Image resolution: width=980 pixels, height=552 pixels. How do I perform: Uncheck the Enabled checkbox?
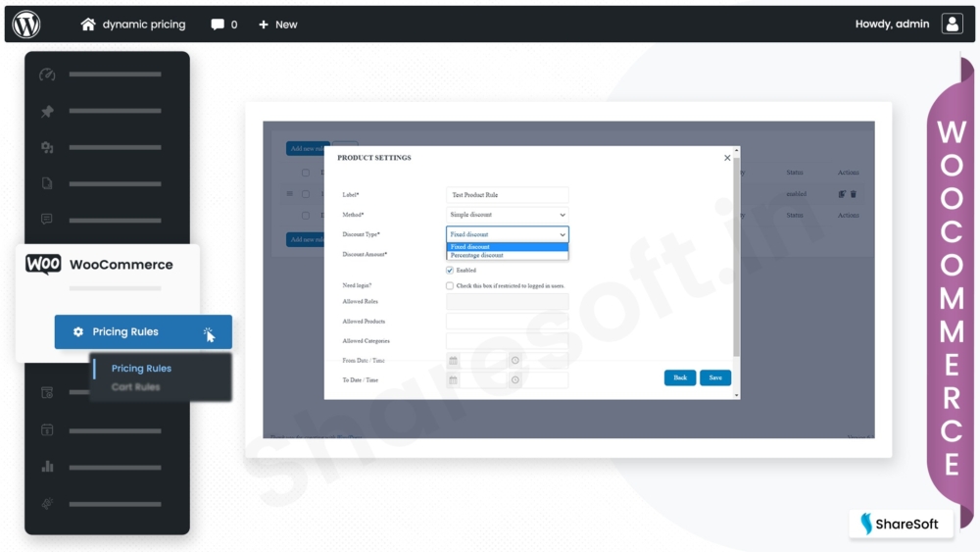[450, 270]
